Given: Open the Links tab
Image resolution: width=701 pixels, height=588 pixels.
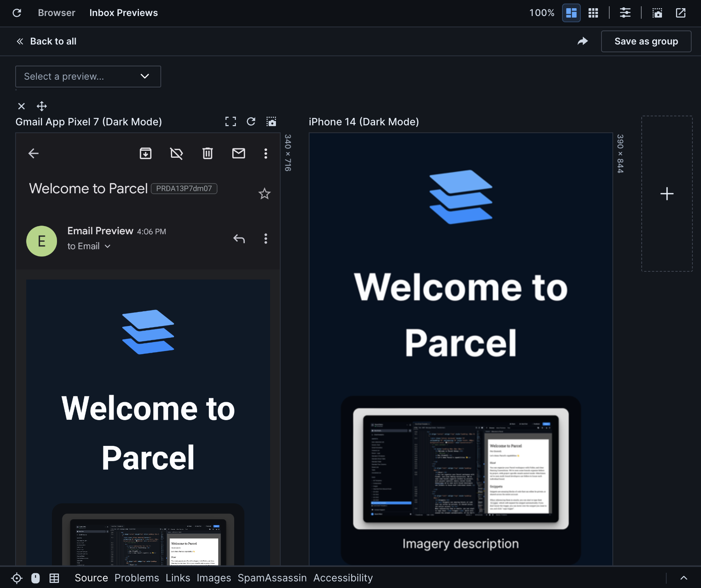Looking at the screenshot, I should [x=178, y=578].
